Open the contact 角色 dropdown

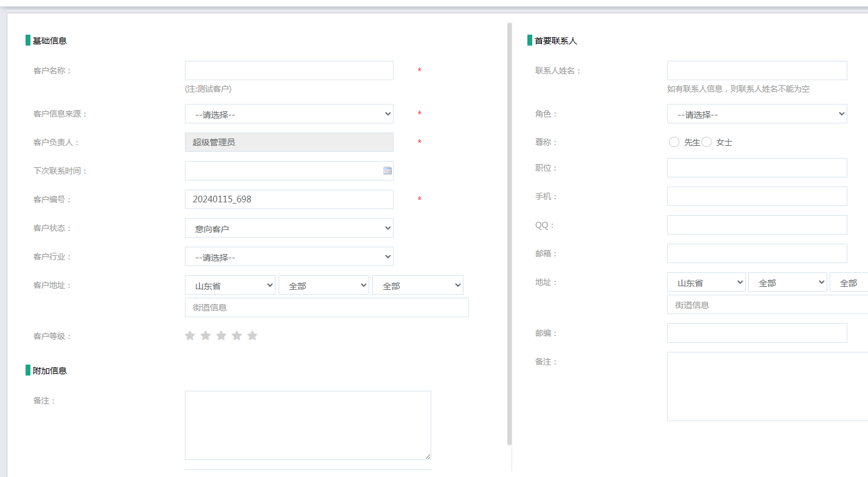757,114
